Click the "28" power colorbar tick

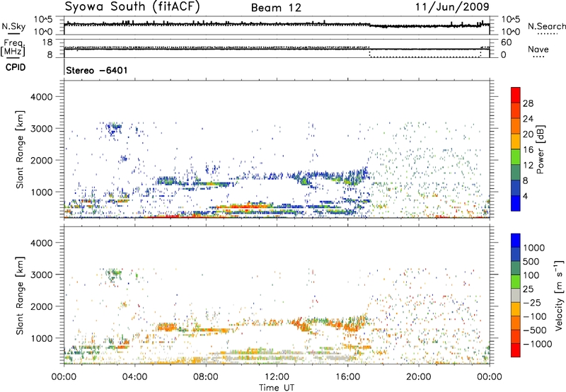(528, 103)
